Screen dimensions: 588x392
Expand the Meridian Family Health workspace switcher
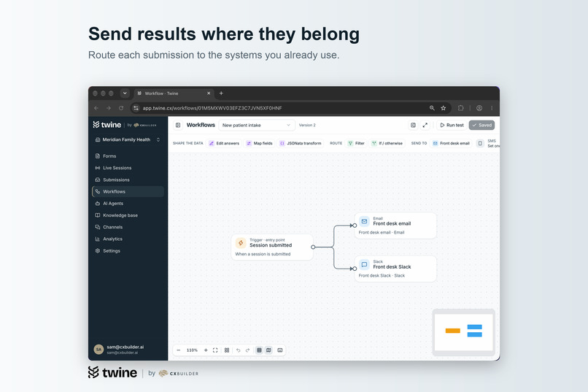pyautogui.click(x=128, y=139)
